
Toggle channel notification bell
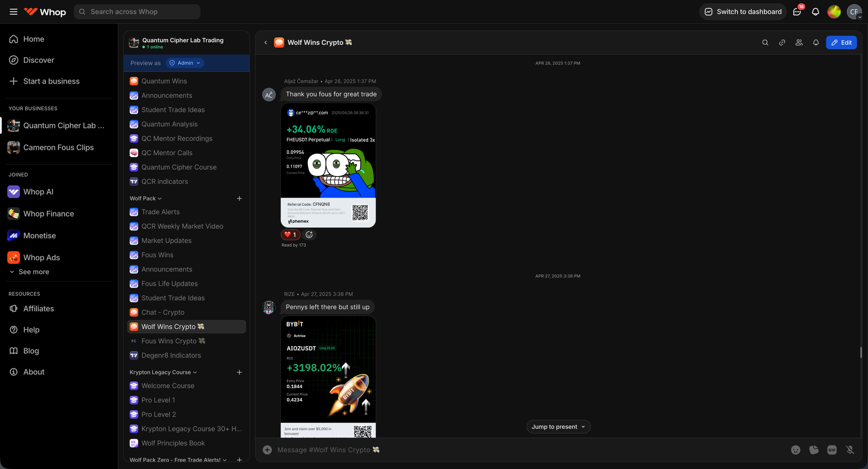point(816,43)
